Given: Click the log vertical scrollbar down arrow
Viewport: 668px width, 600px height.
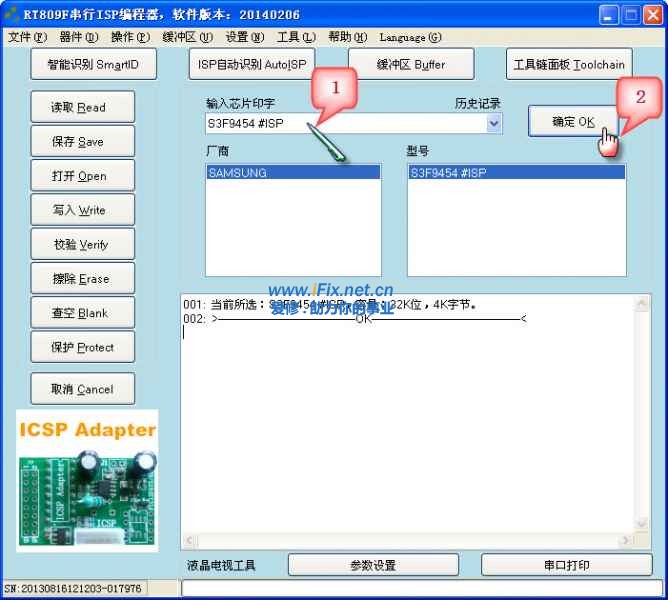Looking at the screenshot, I should point(642,522).
